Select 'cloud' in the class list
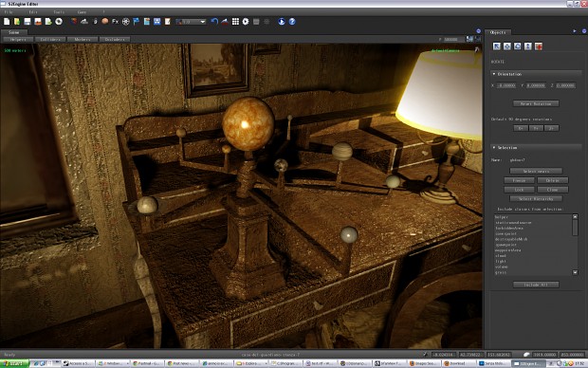The height and width of the screenshot is (368, 588). pyautogui.click(x=501, y=255)
